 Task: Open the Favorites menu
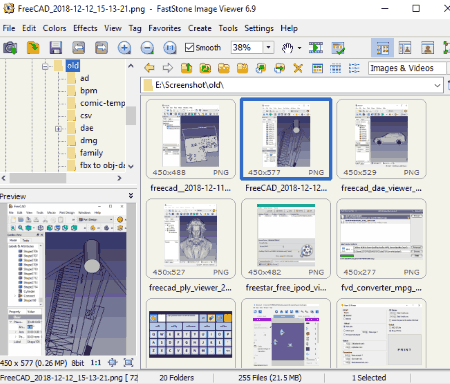click(165, 28)
